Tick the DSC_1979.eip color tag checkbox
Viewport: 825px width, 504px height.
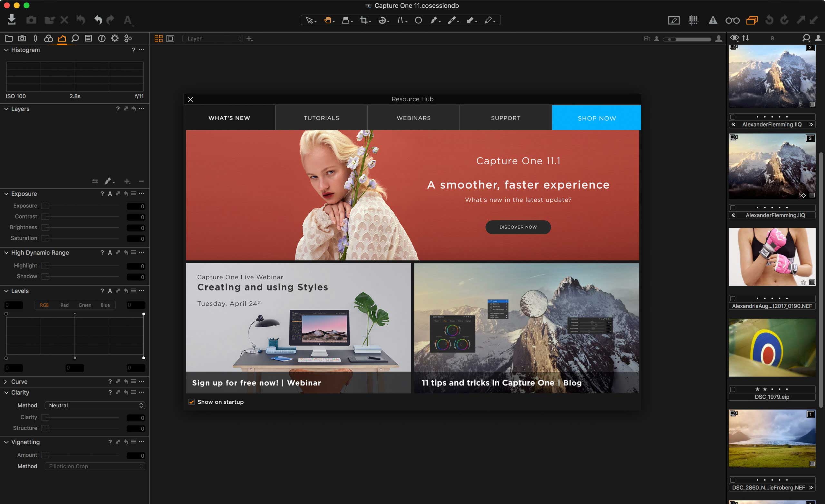point(733,389)
